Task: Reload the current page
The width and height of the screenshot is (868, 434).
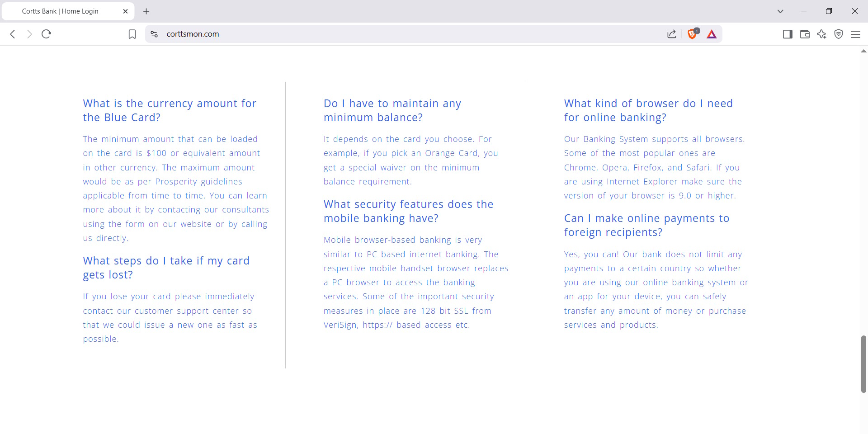Action: (46, 34)
